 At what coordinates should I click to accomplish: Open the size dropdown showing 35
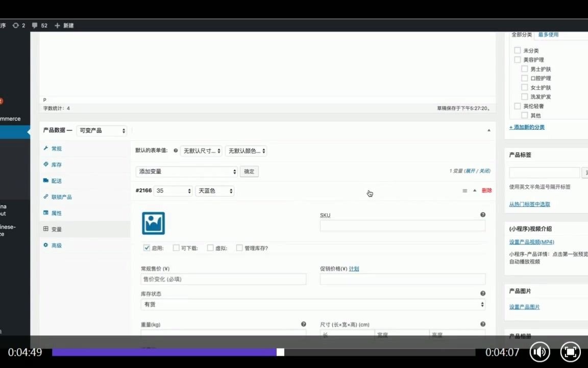click(173, 191)
